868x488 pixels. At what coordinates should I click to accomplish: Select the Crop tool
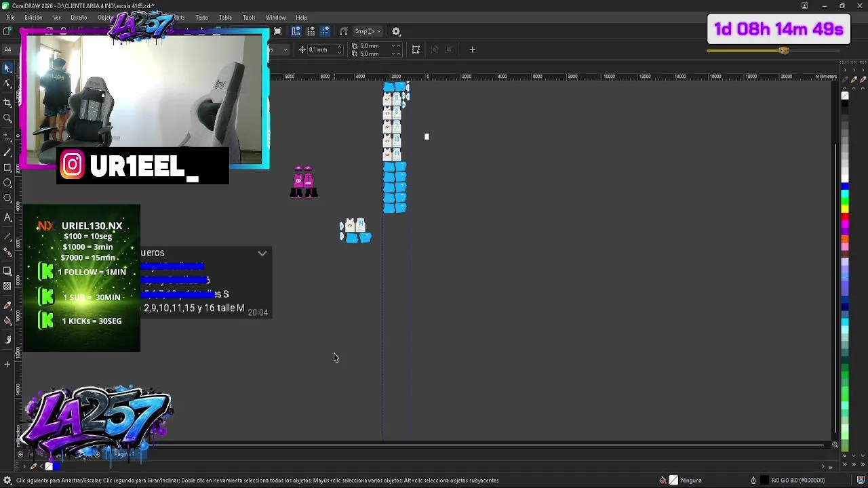point(7,102)
